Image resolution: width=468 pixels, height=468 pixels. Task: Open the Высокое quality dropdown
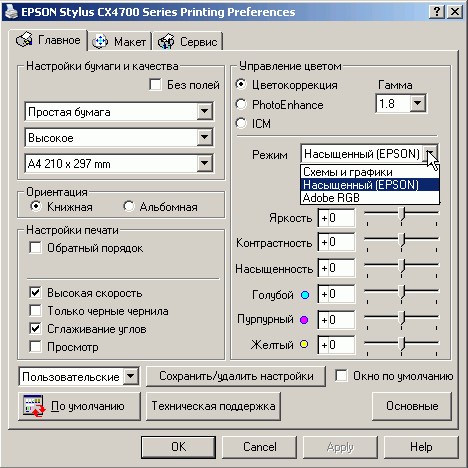point(204,137)
